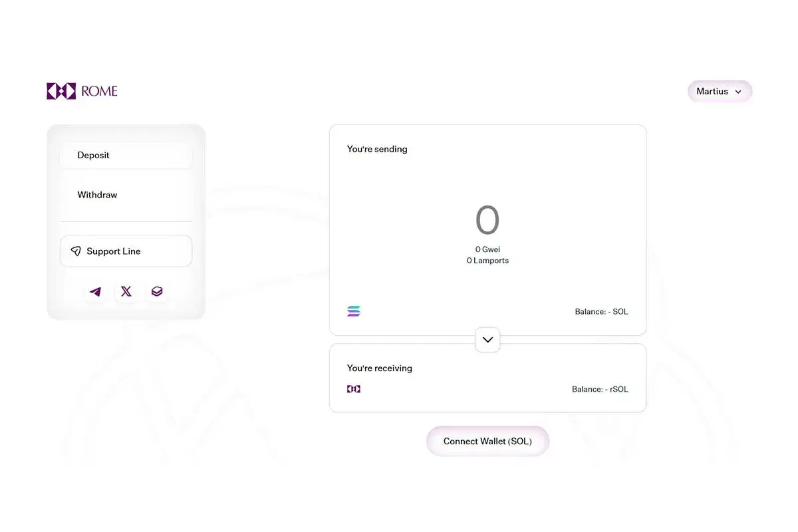Click the "You're receiving" heading
This screenshot has height=532, width=798.
[380, 368]
